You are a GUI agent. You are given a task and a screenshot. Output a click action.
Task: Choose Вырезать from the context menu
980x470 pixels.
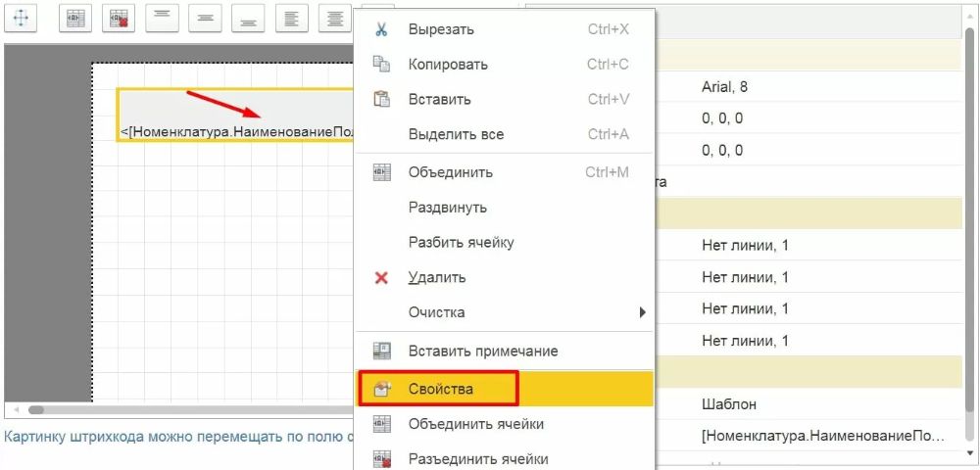[x=504, y=29]
